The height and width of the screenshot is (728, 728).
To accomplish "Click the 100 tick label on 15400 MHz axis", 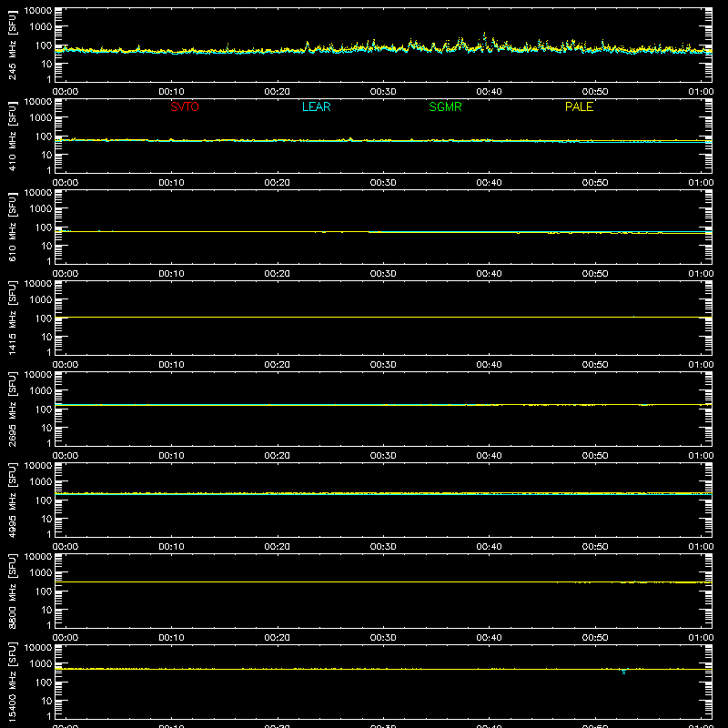I will coord(44,682).
